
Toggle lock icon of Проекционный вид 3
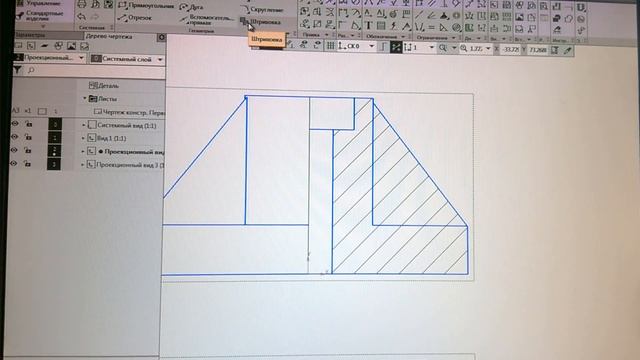(x=27, y=164)
